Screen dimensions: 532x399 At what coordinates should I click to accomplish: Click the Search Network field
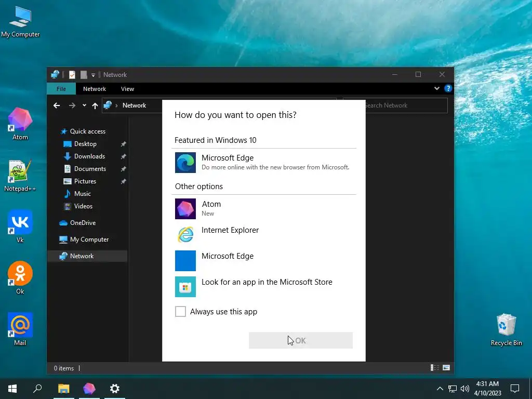[395, 105]
